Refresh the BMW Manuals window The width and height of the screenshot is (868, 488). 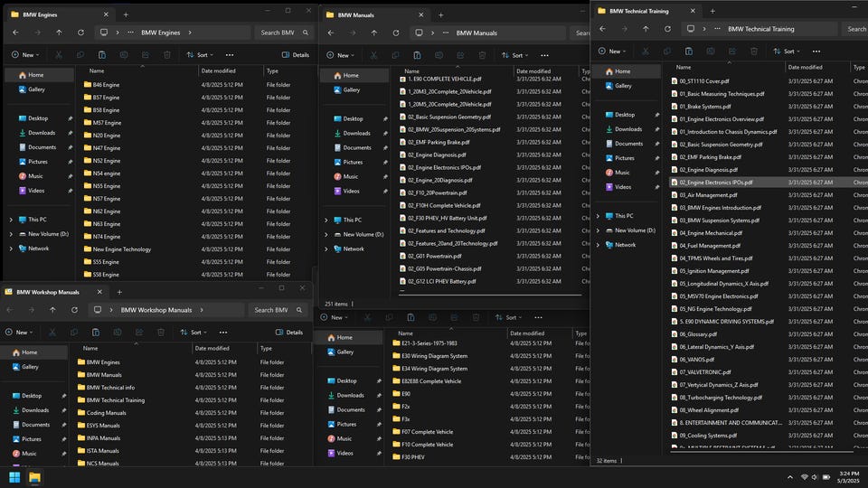coord(396,33)
